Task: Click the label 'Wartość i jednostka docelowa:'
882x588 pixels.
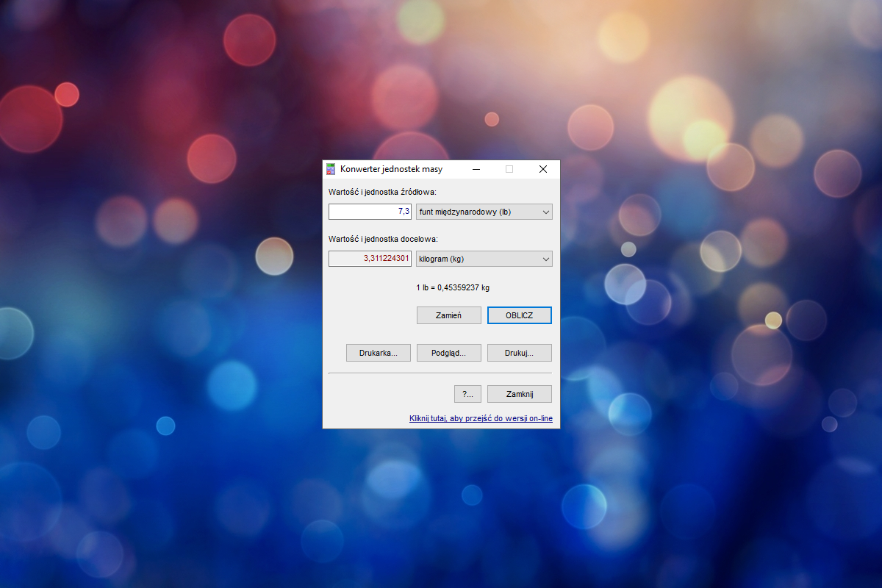Action: [x=382, y=239]
